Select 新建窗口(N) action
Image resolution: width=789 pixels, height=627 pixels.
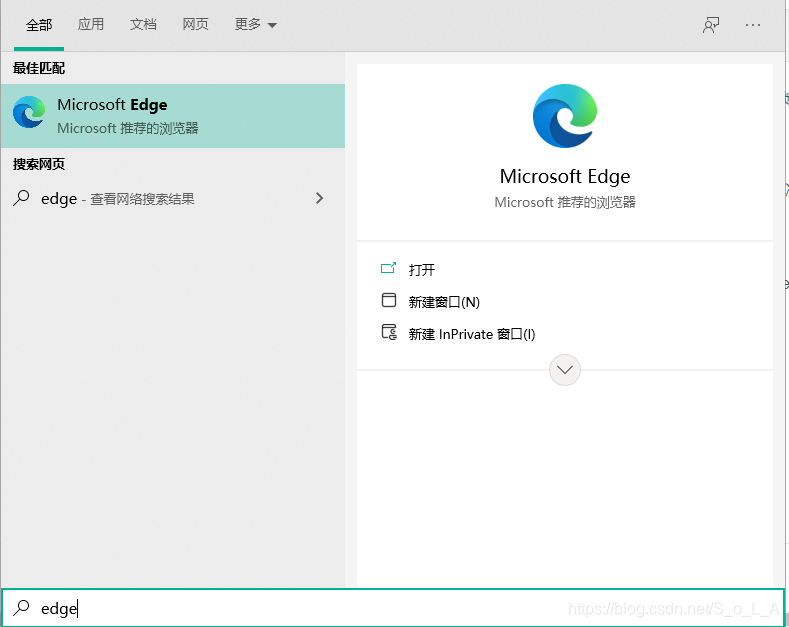click(444, 302)
